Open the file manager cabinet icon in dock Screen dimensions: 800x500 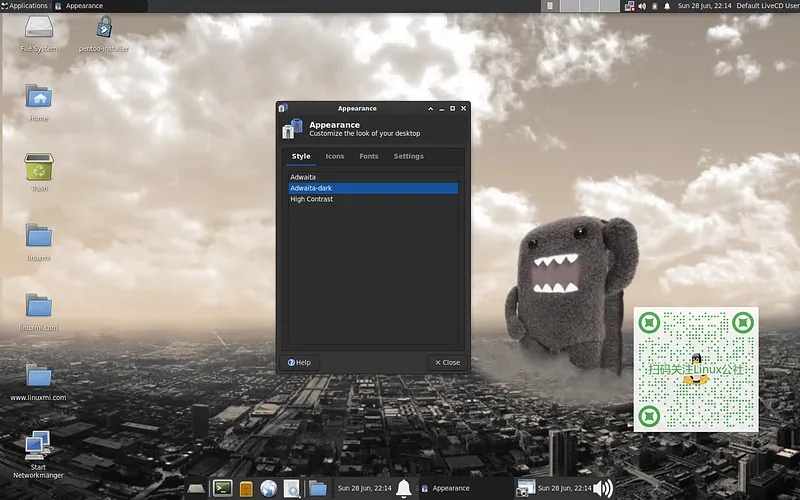click(246, 489)
